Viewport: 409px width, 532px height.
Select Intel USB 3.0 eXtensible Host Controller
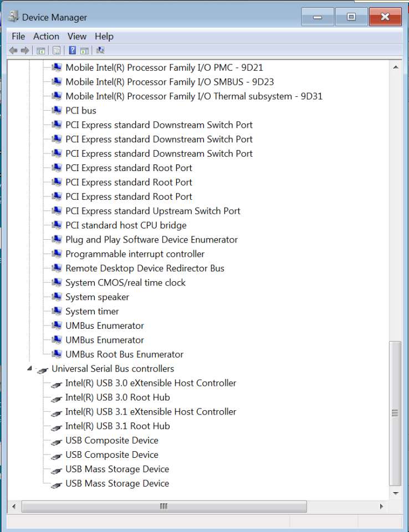(151, 383)
